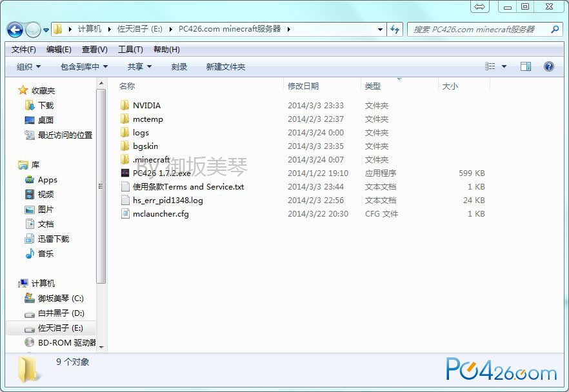Select the NVIDIA folder icon

coord(125,105)
